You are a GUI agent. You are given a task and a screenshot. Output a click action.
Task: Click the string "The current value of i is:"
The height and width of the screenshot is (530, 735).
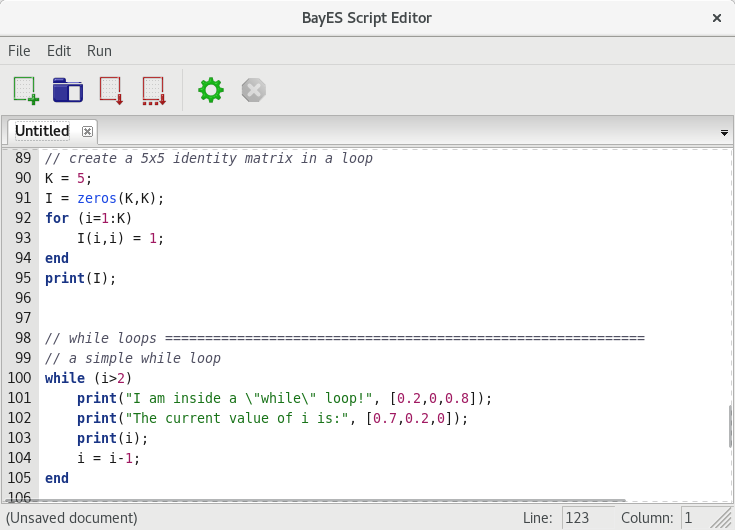coord(236,418)
